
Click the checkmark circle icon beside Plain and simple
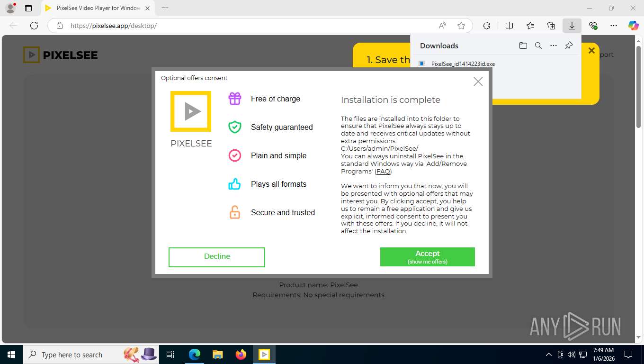[x=235, y=155]
